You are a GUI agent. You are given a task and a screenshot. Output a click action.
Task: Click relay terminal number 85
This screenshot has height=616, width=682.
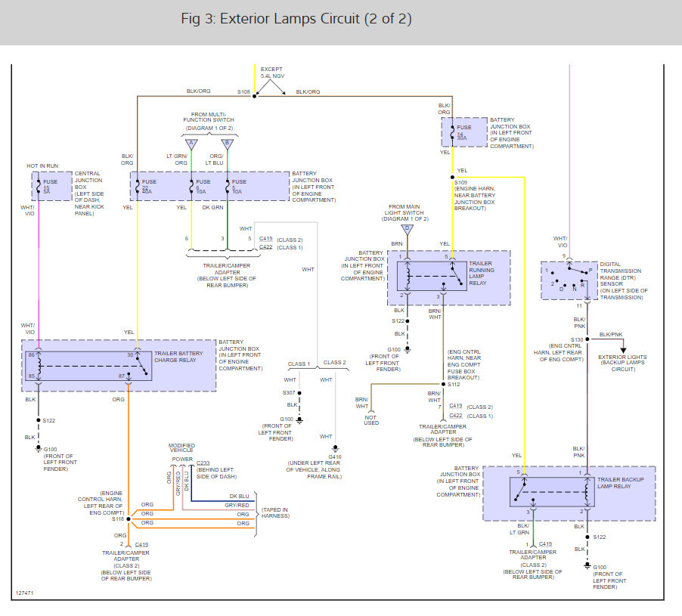pyautogui.click(x=31, y=376)
